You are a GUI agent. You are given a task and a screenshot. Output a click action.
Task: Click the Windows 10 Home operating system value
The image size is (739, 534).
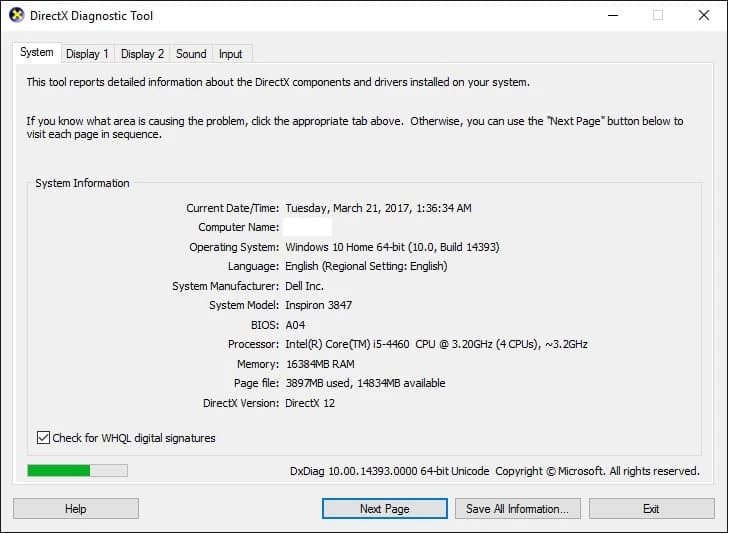point(392,247)
